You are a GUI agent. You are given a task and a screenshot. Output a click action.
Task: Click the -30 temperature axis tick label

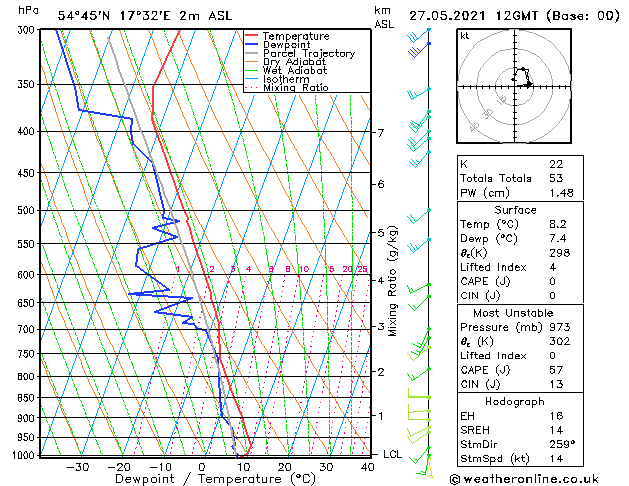click(77, 467)
